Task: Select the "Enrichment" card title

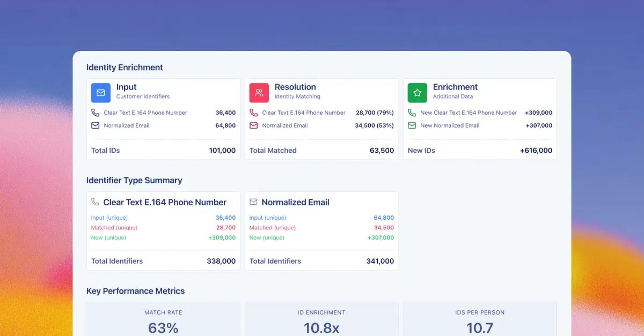Action: click(x=455, y=87)
